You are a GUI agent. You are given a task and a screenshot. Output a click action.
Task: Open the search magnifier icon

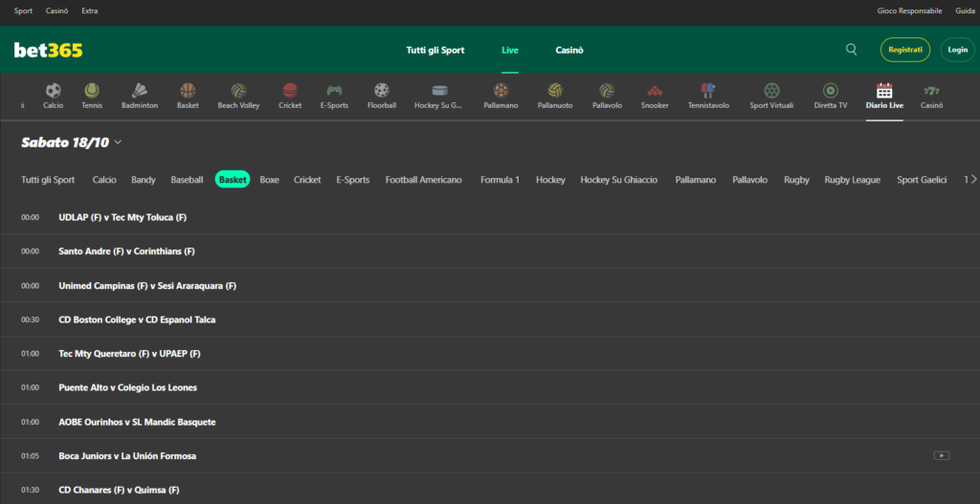pos(851,50)
